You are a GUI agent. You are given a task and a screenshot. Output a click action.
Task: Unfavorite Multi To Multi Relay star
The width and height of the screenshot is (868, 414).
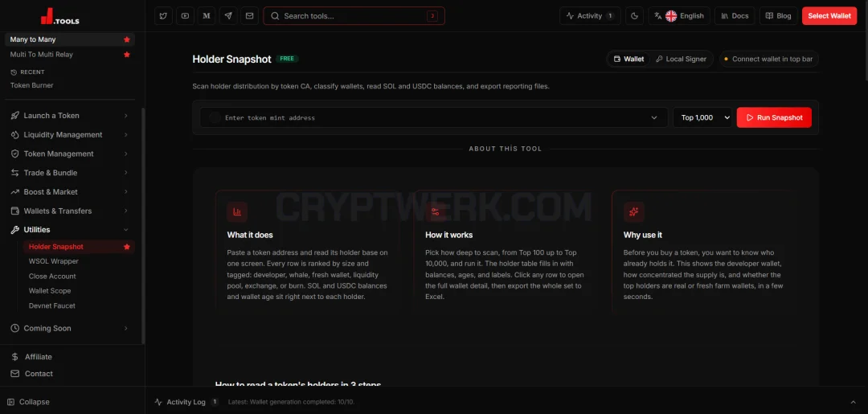click(x=127, y=54)
